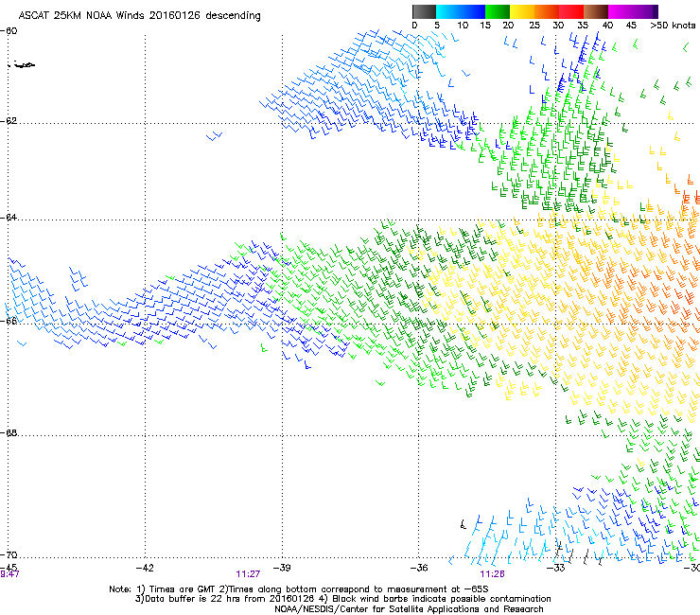700x615 pixels.
Task: Click the '>50 knots' legend label
Action: 673,26
